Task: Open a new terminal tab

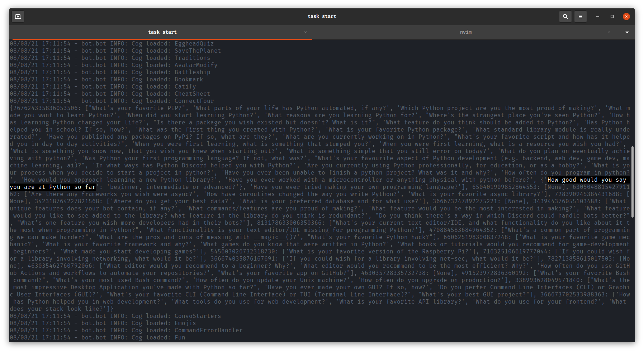Action: coord(18,16)
